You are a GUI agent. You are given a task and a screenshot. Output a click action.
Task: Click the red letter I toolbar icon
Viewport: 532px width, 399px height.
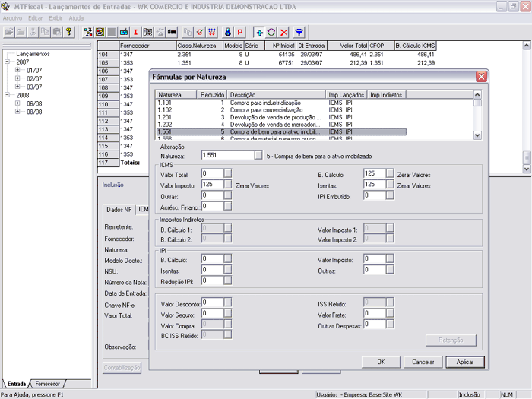136,33
